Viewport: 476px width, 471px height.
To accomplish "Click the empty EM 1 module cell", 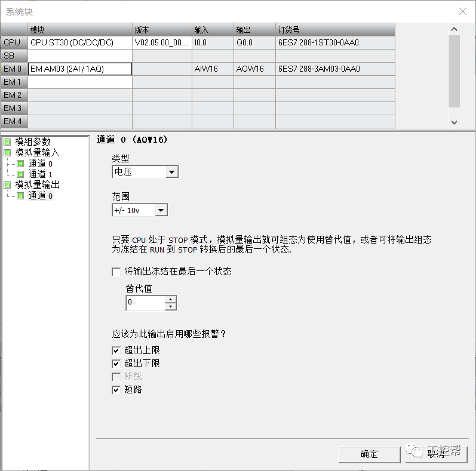I will click(x=80, y=82).
